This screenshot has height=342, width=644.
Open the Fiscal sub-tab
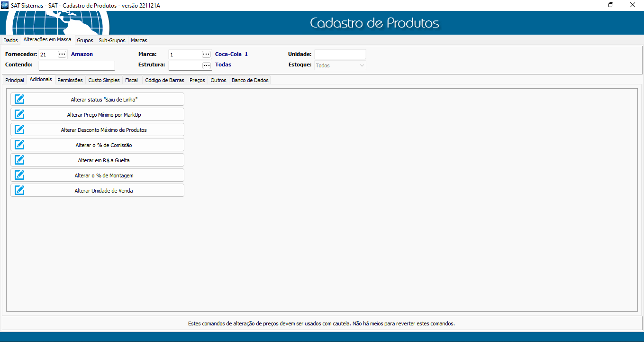tap(131, 80)
